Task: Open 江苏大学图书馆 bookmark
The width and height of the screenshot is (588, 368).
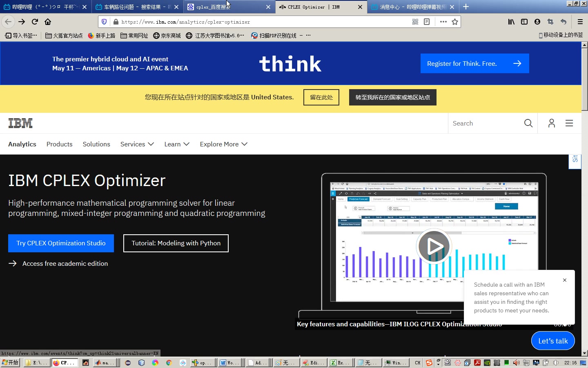Action: click(x=215, y=36)
